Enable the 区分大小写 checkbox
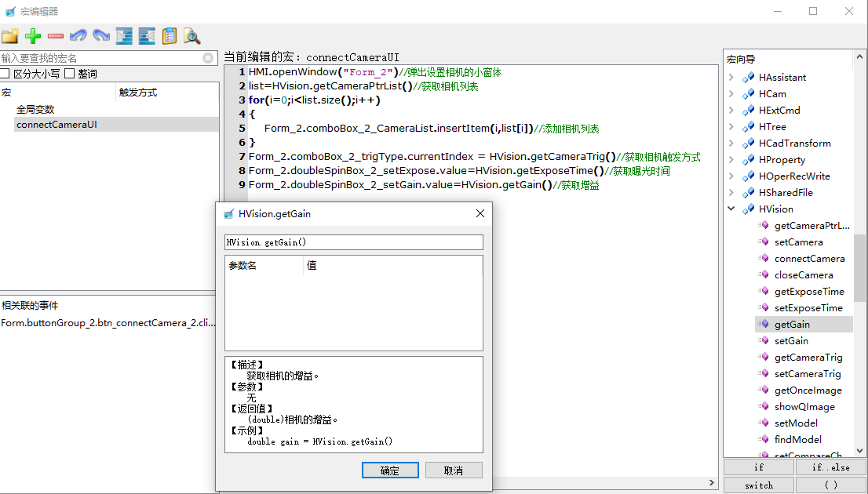Image resolution: width=868 pixels, height=494 pixels. tap(5, 74)
